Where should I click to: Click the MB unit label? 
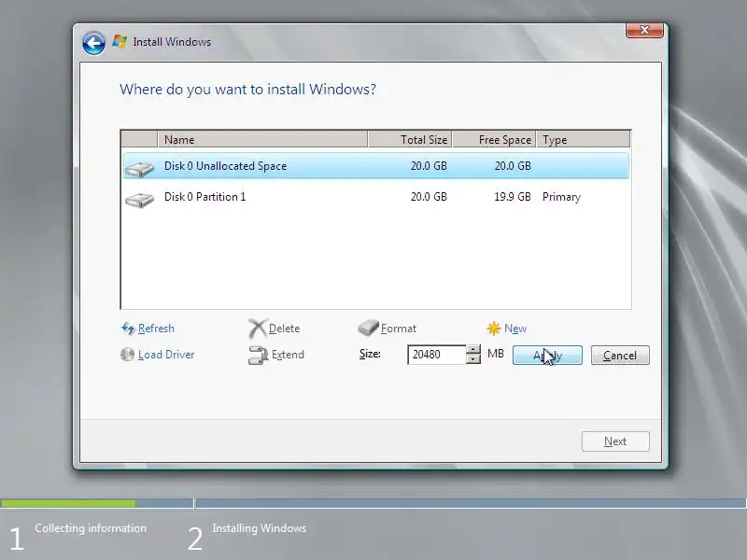(496, 354)
